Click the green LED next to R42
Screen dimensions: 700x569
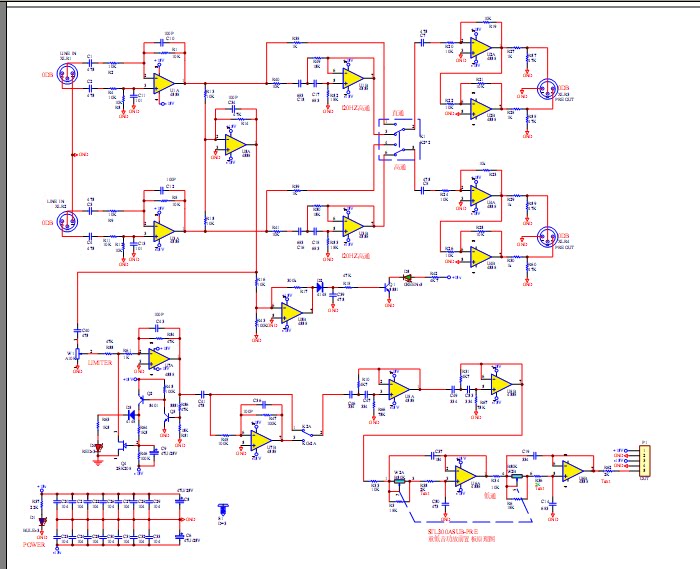(407, 277)
